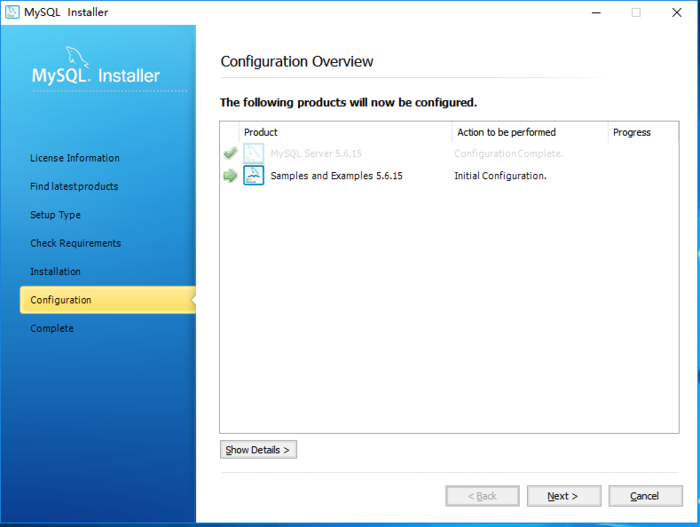700x527 pixels.
Task: Click the green checkmark beside MySQL Server 5.6.15
Action: click(230, 154)
